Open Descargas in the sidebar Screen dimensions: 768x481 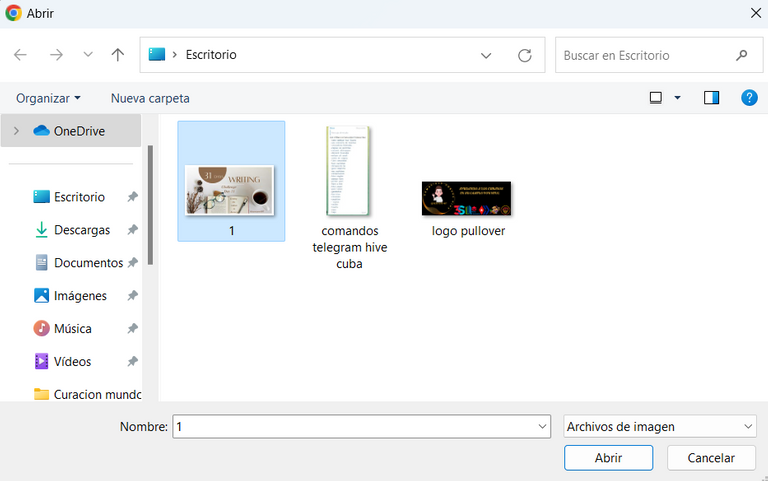pyautogui.click(x=82, y=230)
